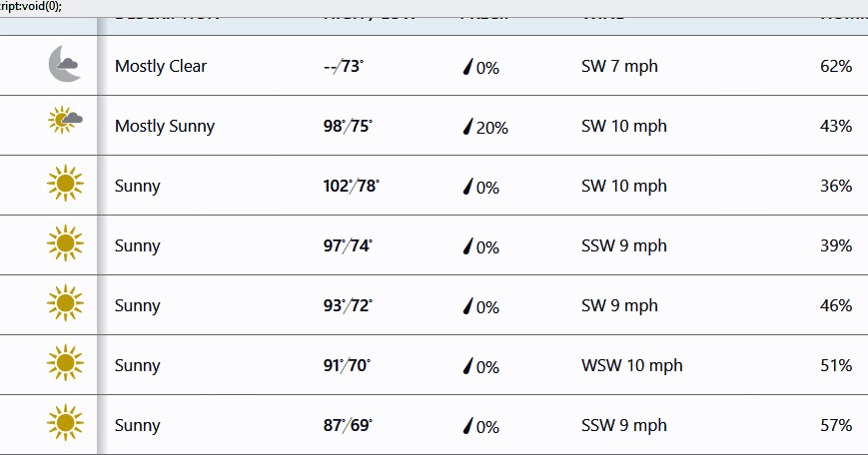Click the Mostly Clear description text
The image size is (868, 455).
[x=161, y=67]
